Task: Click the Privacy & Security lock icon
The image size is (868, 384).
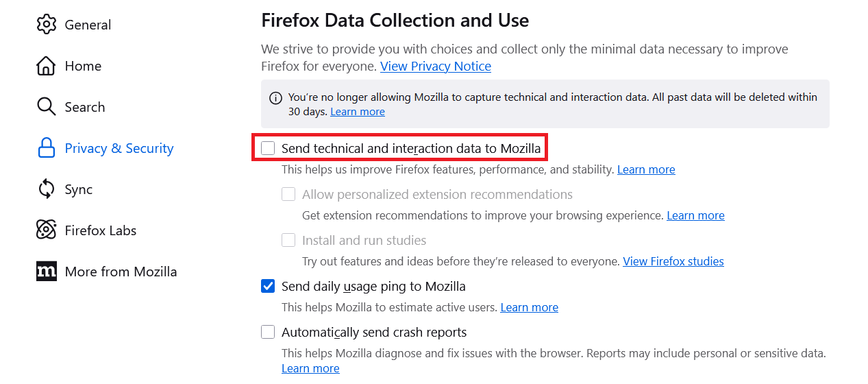Action: pyautogui.click(x=46, y=148)
